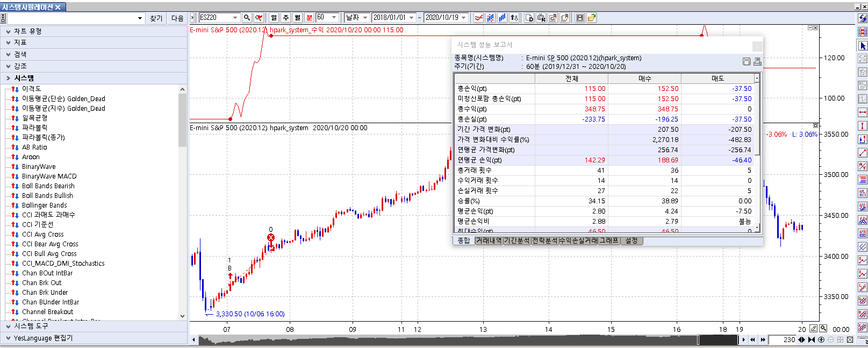Save the performance report via disk icon
The width and height of the screenshot is (868, 348).
(746, 61)
